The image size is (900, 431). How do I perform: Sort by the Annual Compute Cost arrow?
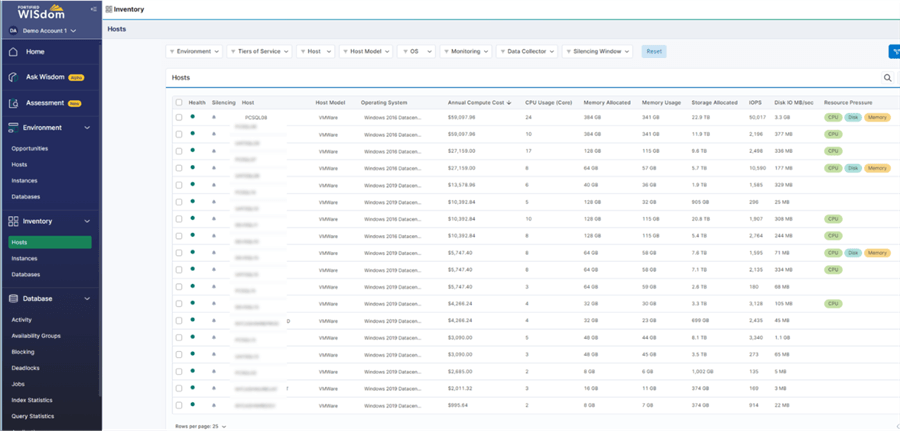click(511, 102)
